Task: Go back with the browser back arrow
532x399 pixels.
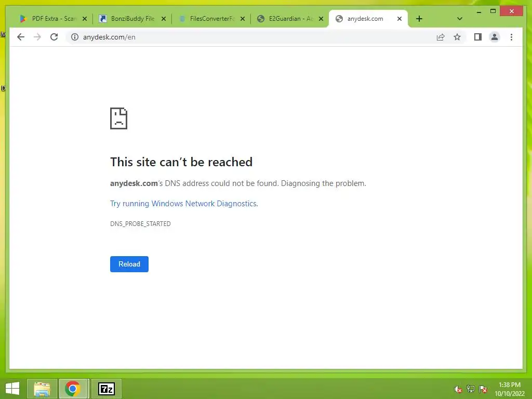Action: pyautogui.click(x=21, y=37)
